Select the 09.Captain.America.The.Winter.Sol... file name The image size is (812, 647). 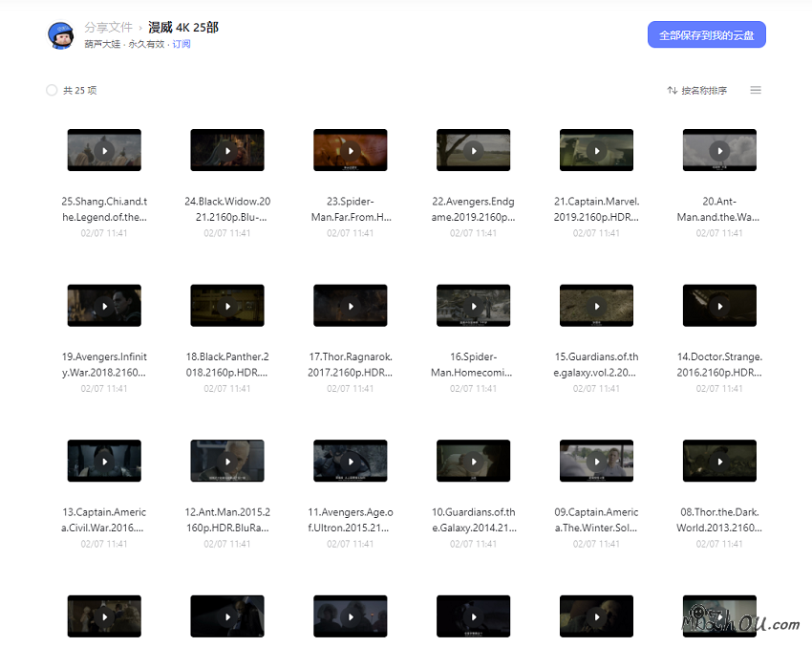(596, 520)
